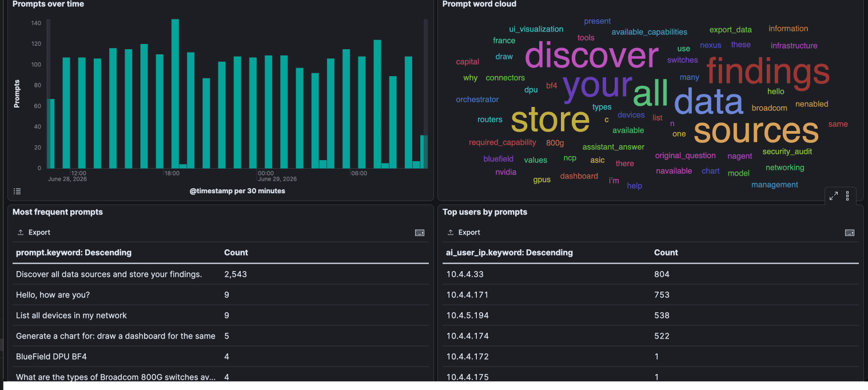Click the Top users by prompts panel title
868x390 pixels.
coord(485,212)
